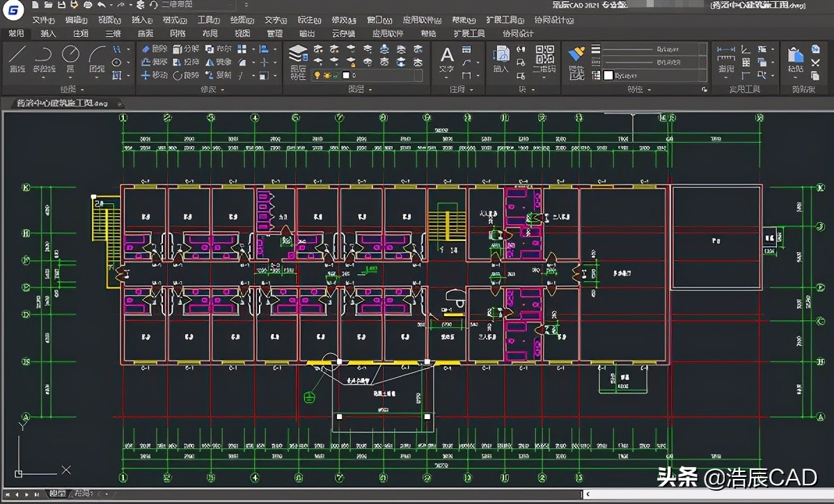Toggle the layer freeze sun icon
The height and width of the screenshot is (504, 834).
pos(326,75)
